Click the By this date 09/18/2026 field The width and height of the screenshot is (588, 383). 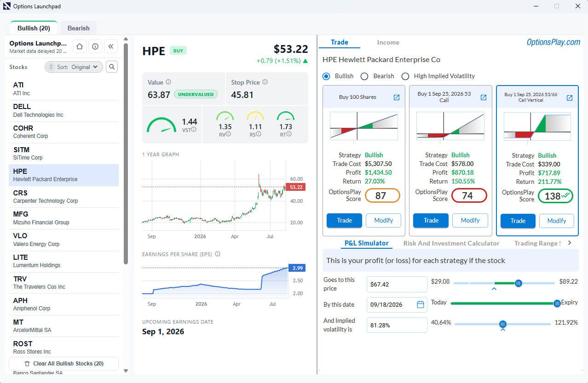[397, 304]
